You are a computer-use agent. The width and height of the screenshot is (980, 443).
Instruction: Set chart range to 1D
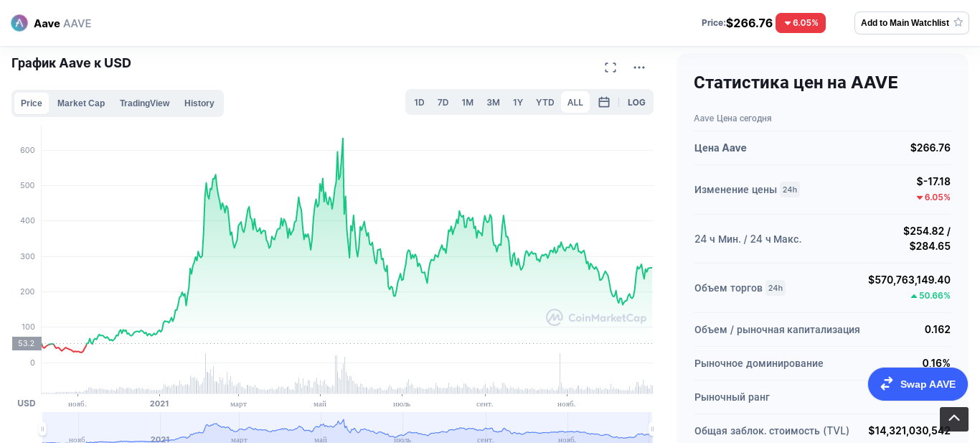[419, 102]
